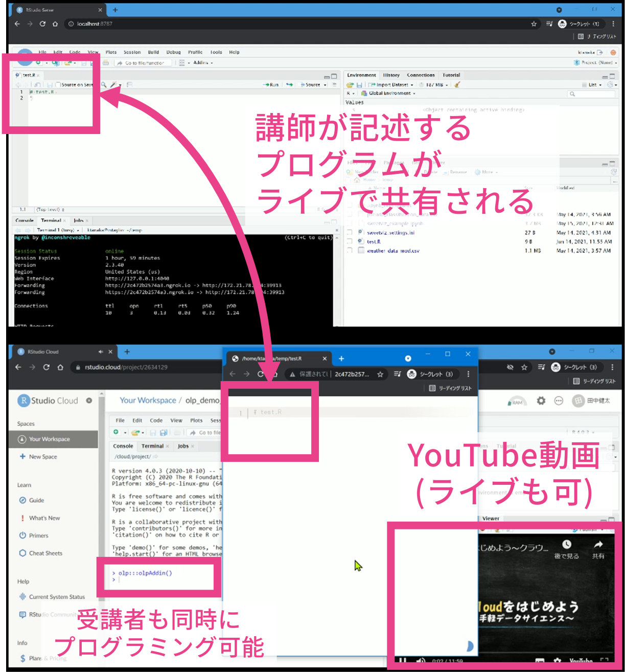The height and width of the screenshot is (672, 625).
Task: Open find/replace magnifier in the test.R editor
Action: pos(104,84)
